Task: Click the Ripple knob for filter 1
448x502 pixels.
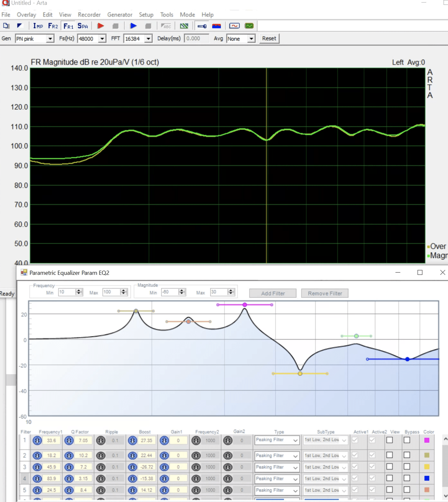Action: click(101, 441)
